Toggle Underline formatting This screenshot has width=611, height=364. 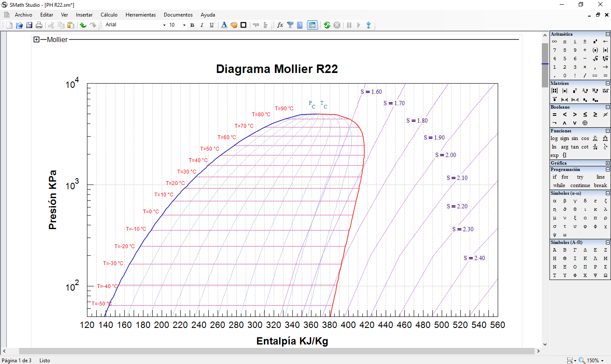212,25
